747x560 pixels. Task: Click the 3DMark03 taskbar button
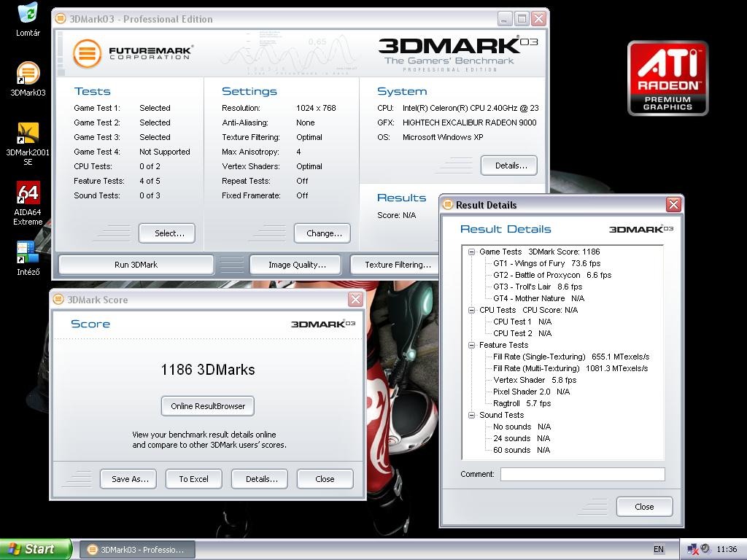point(137,550)
